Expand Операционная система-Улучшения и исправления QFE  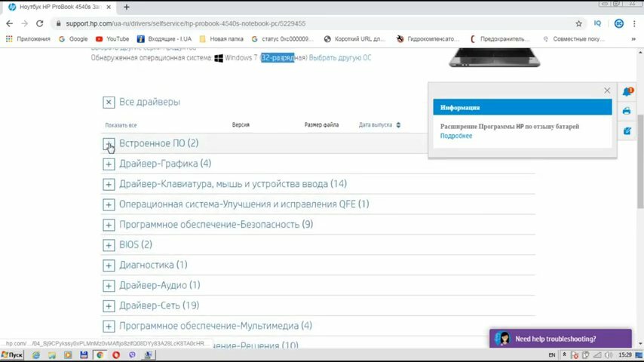(x=109, y=204)
